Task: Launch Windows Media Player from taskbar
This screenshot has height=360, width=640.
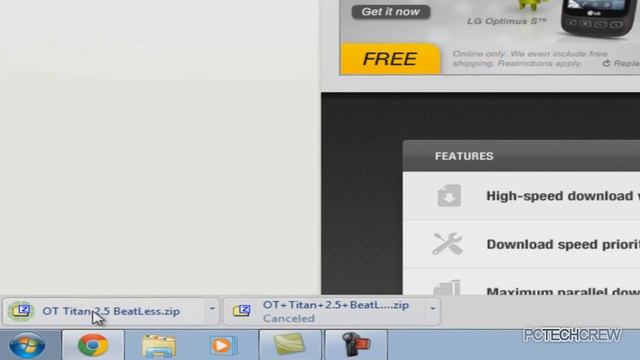Action: click(223, 345)
